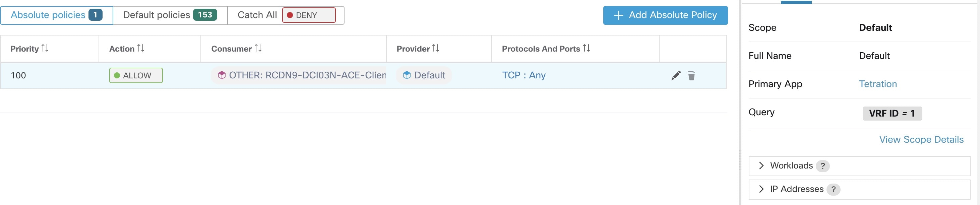Sort by Provider column arrows

click(436, 48)
